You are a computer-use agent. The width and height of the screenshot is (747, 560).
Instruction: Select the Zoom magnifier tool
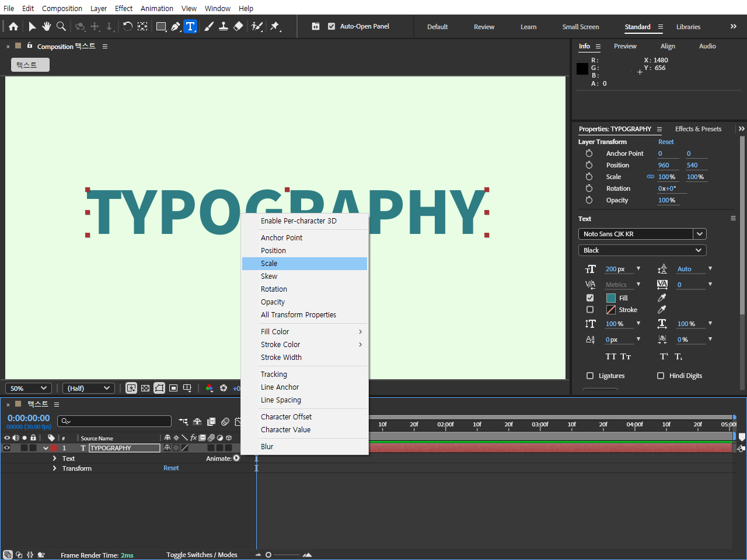(x=61, y=26)
